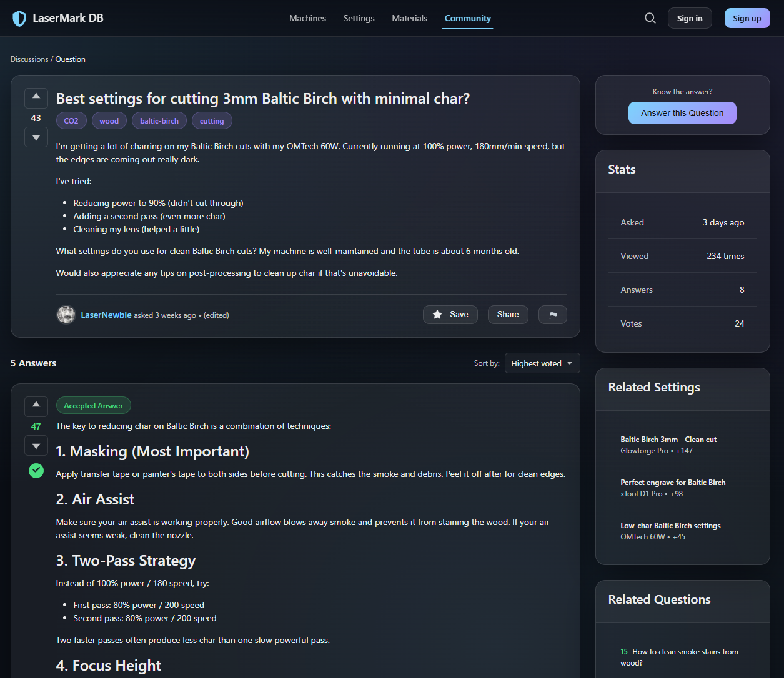This screenshot has height=678, width=784.
Task: Upvote the Baltic Birch question
Action: point(36,97)
